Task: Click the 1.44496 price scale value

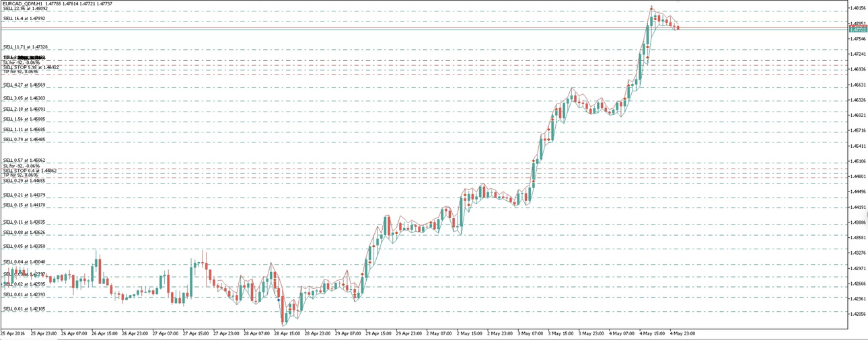Action: (857, 192)
